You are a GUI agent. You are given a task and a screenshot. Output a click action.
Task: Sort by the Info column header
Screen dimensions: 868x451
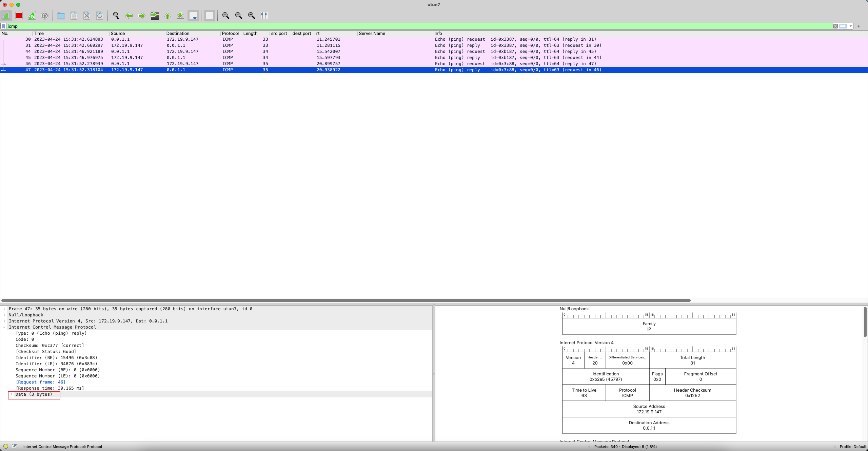(650, 33)
